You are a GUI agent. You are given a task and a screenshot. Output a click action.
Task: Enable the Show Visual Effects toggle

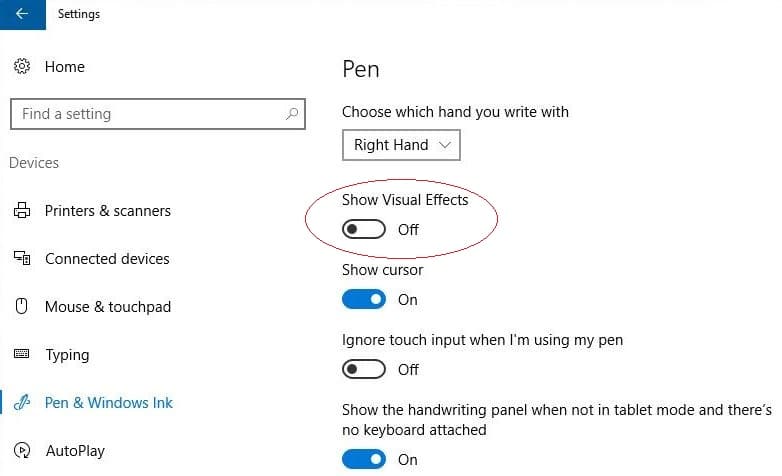[364, 230]
